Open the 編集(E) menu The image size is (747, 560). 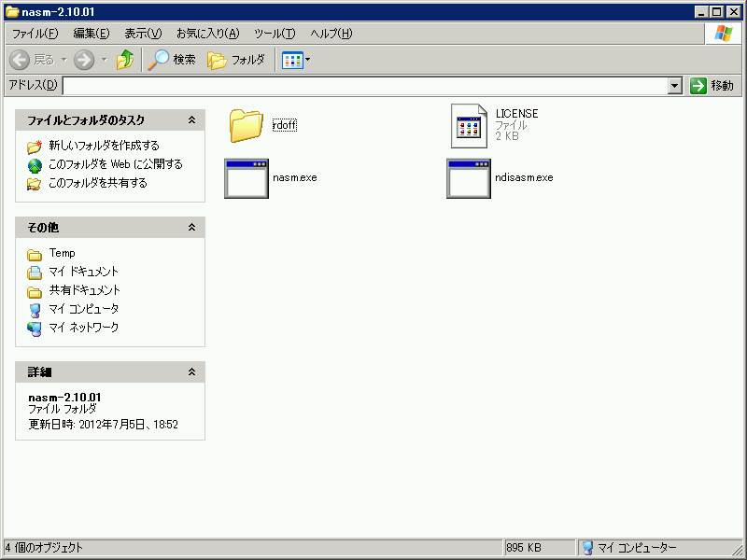click(x=92, y=34)
